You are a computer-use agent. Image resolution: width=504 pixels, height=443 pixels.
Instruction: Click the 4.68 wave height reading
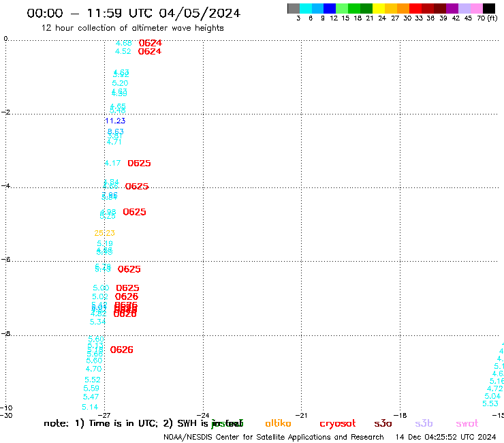(x=124, y=43)
